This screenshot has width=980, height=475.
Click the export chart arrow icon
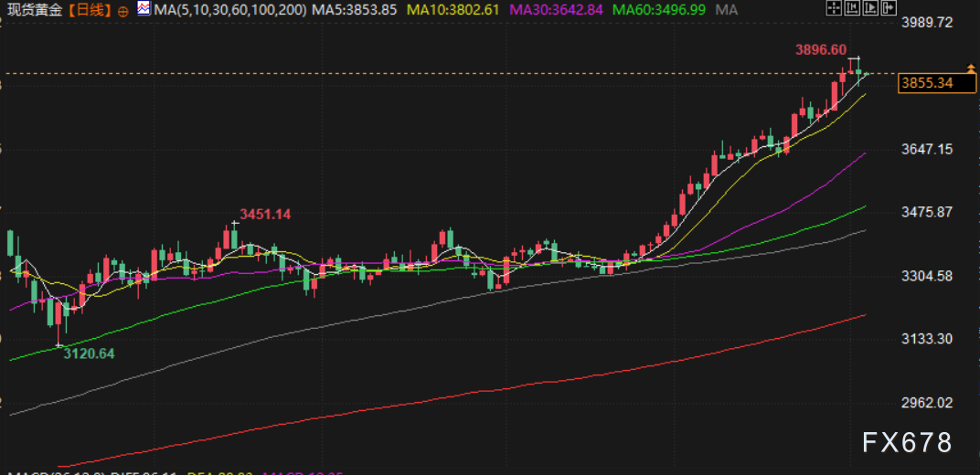[x=887, y=8]
